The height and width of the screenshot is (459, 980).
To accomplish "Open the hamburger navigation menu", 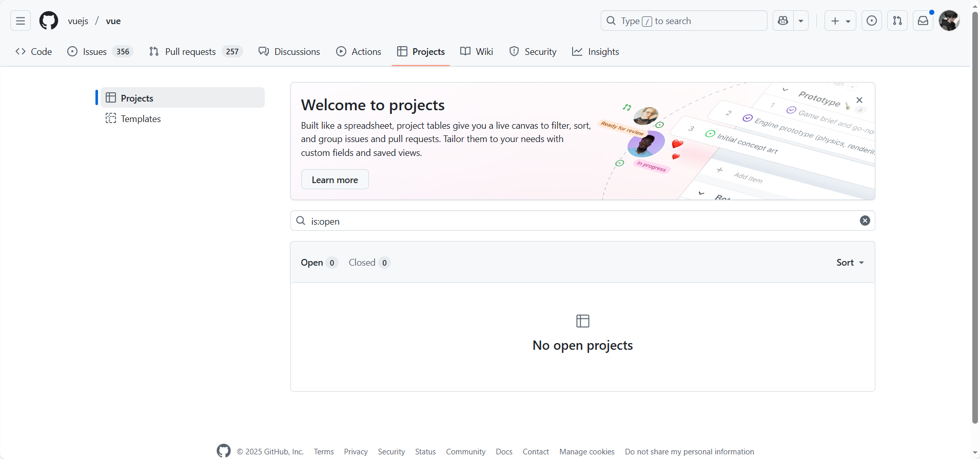I will click(x=21, y=21).
